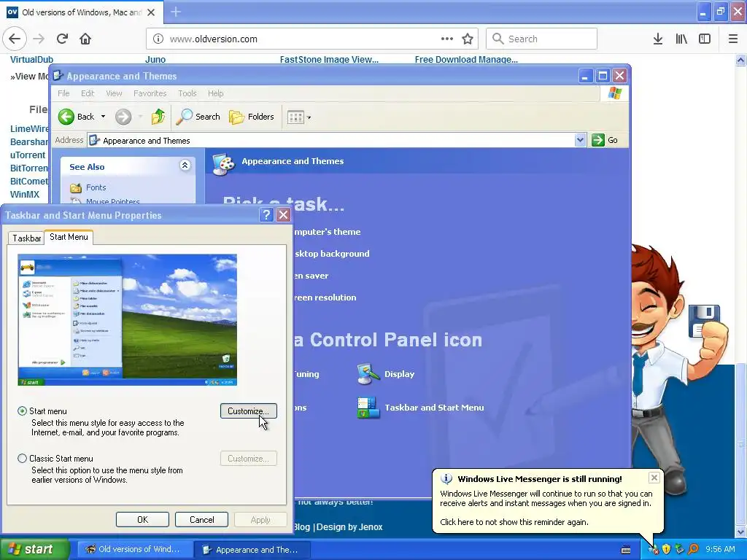Click green Back button in Explorer toolbar
Screen dimensions: 747x560
[x=76, y=117]
